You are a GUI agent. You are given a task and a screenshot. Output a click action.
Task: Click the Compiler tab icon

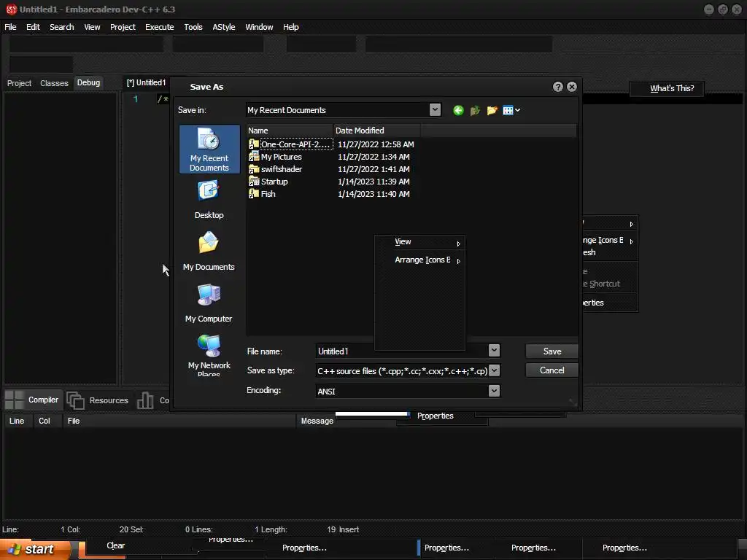click(15, 400)
